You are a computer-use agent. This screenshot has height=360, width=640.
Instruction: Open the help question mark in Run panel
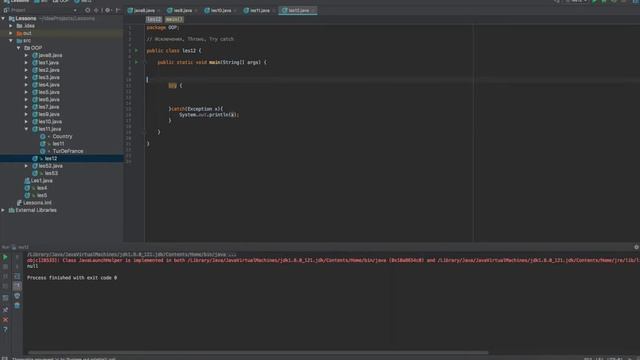pyautogui.click(x=5, y=329)
